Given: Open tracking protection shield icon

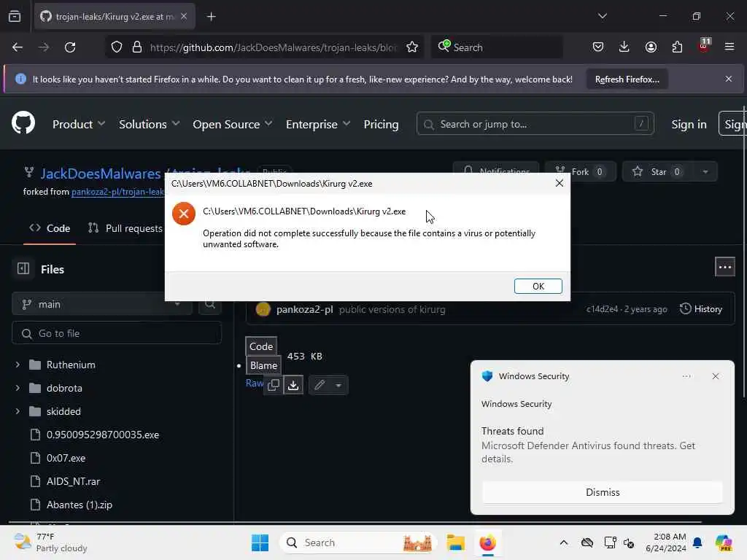Looking at the screenshot, I should coord(117,47).
